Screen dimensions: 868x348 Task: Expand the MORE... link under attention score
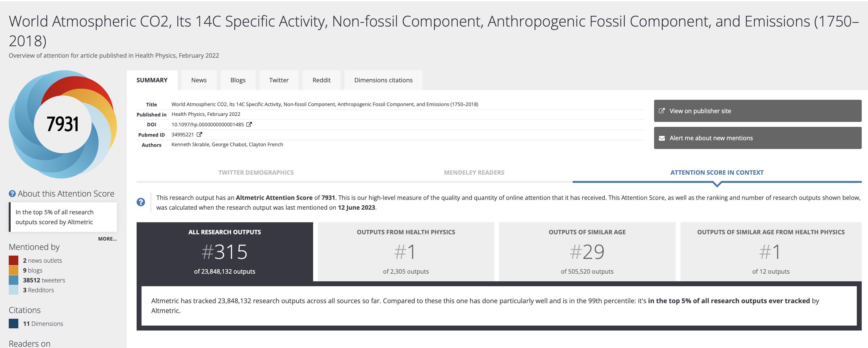coord(107,239)
